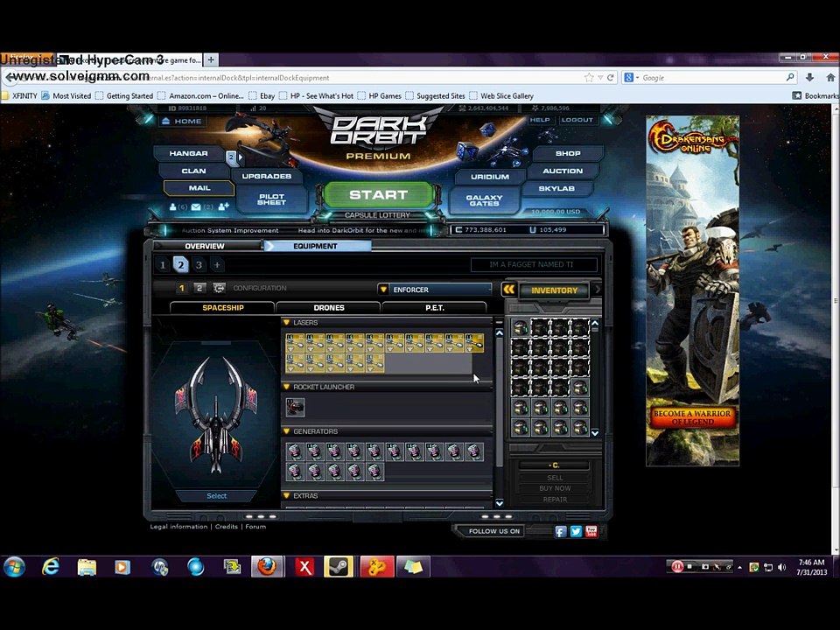This screenshot has height=630, width=840.
Task: Select hangar slot 3
Action: (199, 264)
